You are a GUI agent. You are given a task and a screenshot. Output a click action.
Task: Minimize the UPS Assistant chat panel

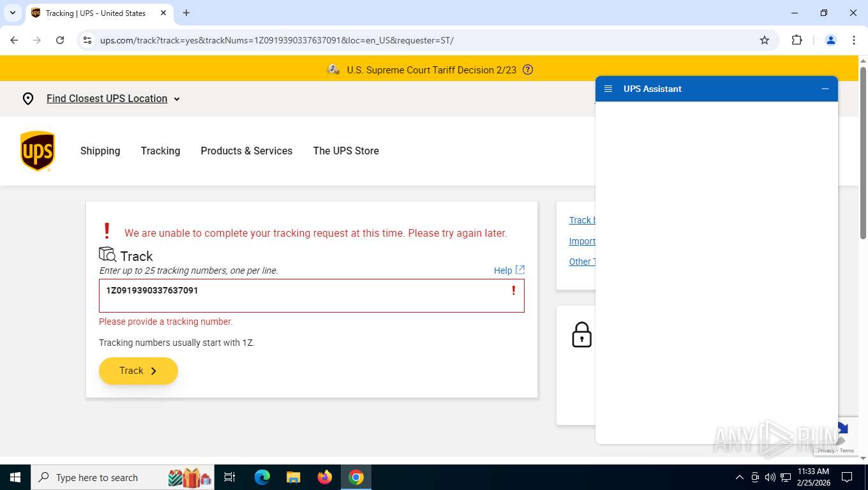click(x=825, y=89)
